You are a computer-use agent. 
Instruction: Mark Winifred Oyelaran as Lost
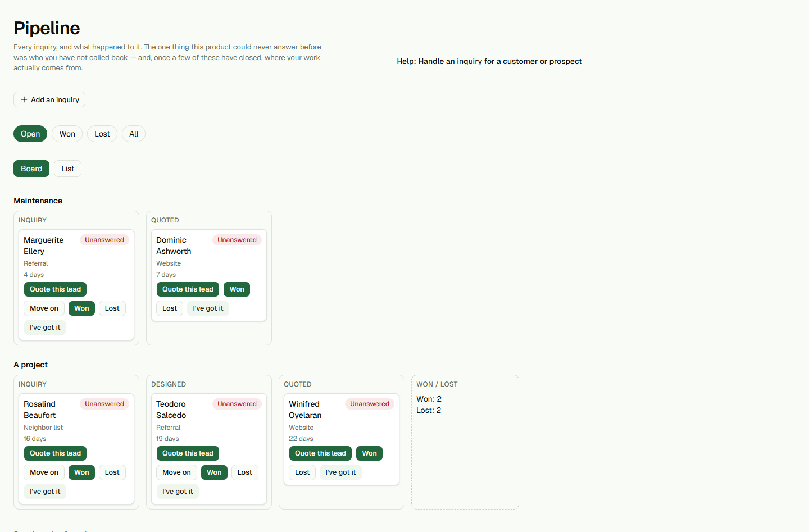click(302, 472)
